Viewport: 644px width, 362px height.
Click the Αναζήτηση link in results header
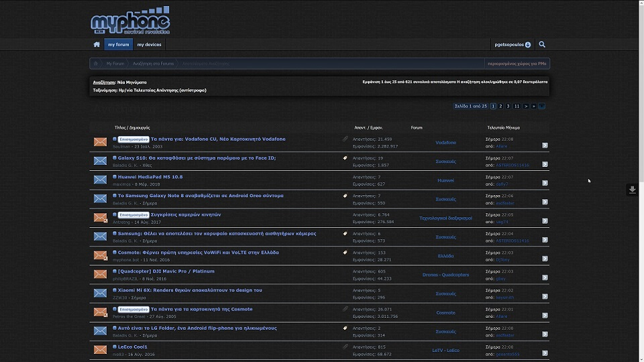[104, 82]
